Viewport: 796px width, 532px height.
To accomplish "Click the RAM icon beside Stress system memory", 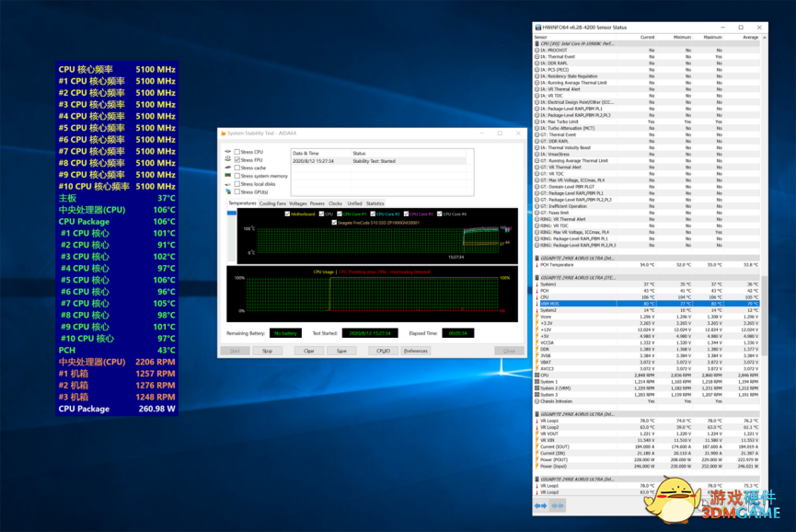I will point(228,175).
